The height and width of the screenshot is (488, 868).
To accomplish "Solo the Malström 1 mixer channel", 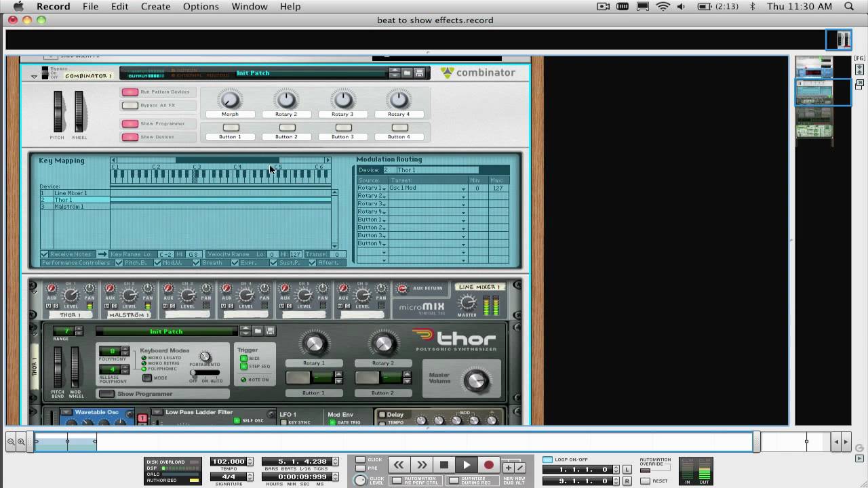I will point(115,306).
